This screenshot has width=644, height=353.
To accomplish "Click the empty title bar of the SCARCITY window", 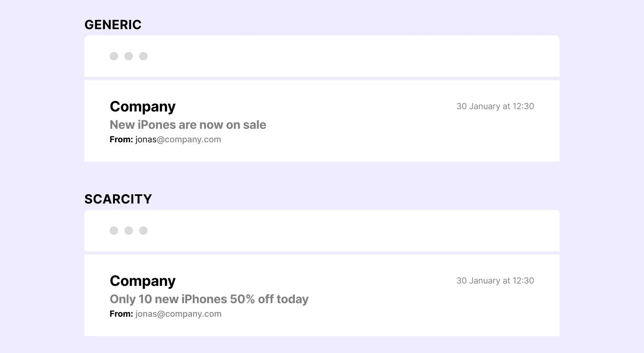I will point(337,231).
